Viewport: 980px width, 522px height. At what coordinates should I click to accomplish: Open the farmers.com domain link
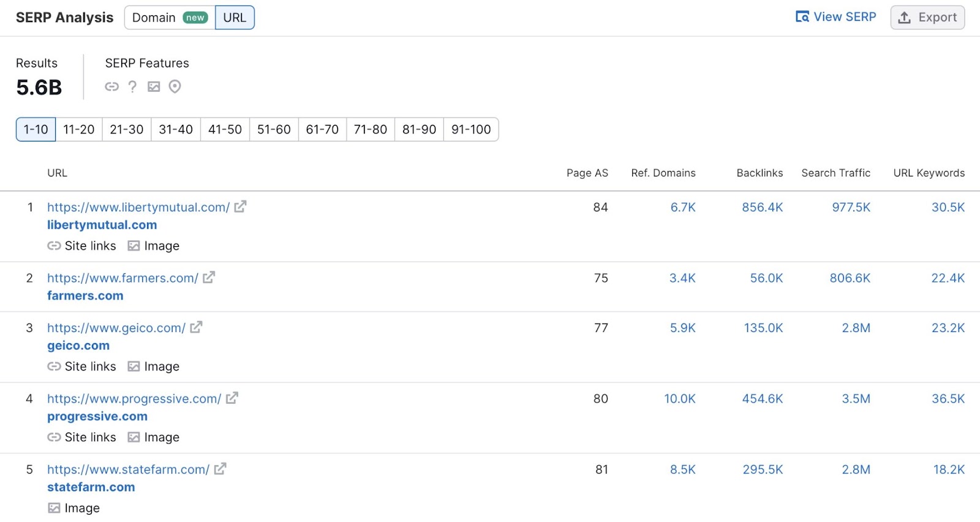point(85,295)
